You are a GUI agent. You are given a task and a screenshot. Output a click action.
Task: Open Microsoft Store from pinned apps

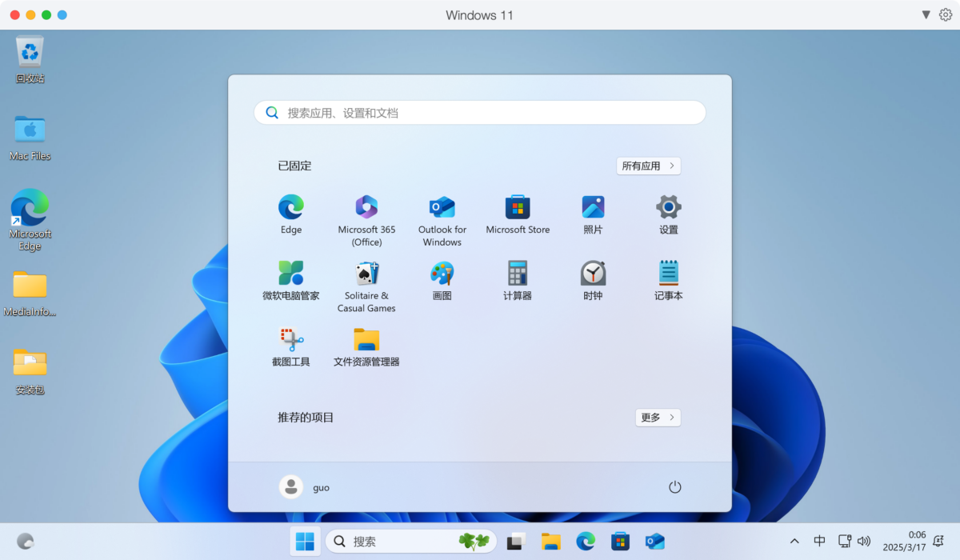point(518,215)
